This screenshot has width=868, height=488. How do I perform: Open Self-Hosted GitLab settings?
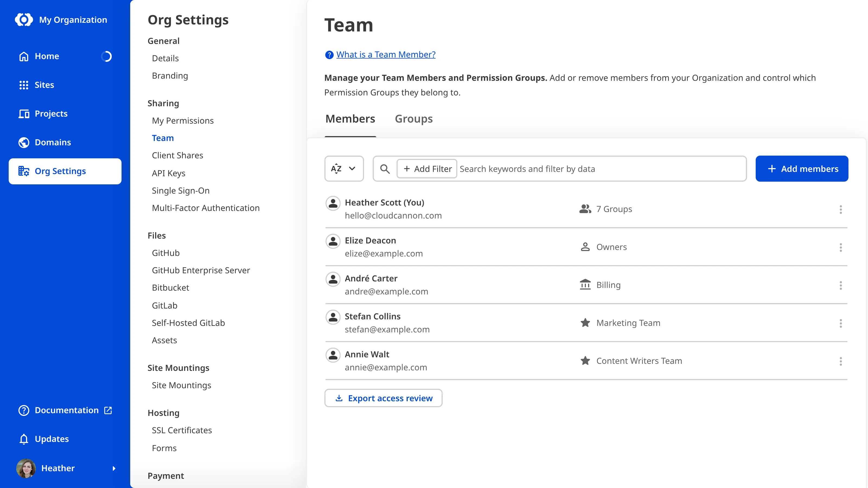[x=188, y=323]
